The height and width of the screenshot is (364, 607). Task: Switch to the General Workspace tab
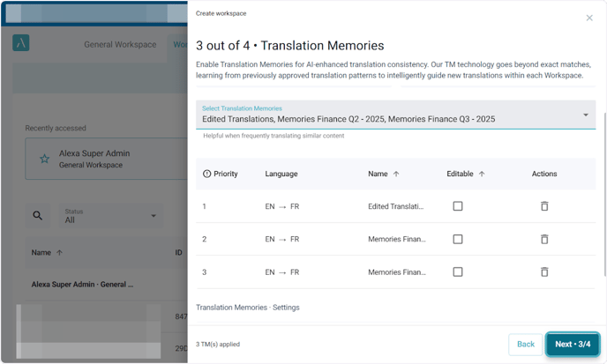[119, 45]
